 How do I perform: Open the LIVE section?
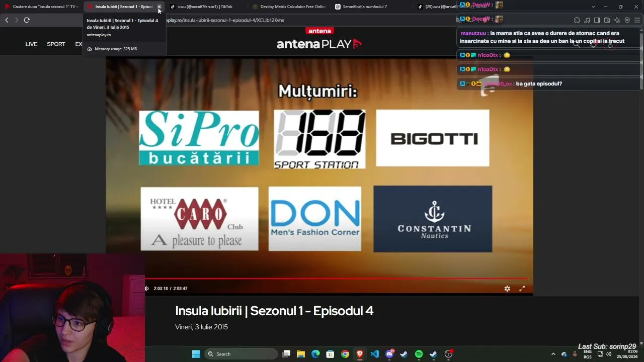(31, 44)
